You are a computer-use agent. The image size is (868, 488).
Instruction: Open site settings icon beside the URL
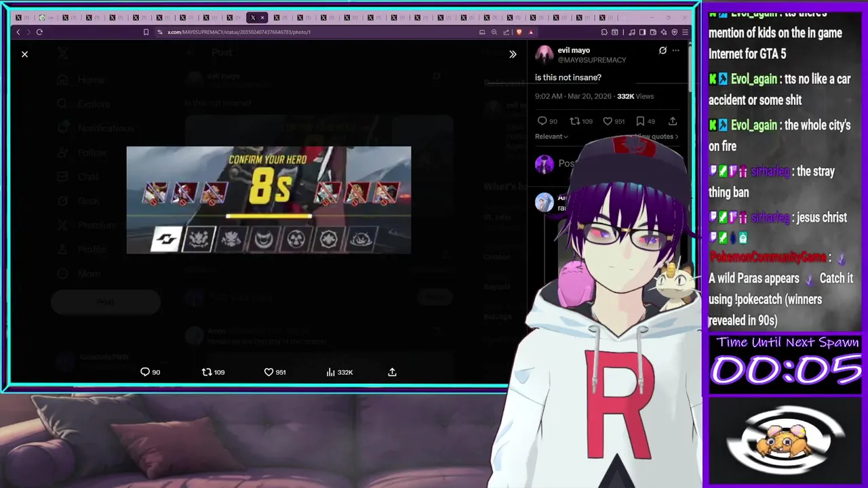click(160, 32)
